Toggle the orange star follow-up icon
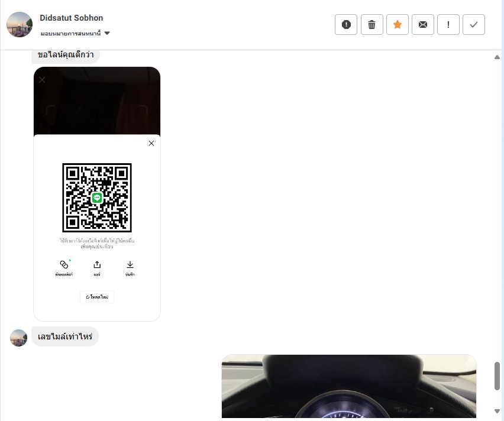 [398, 24]
